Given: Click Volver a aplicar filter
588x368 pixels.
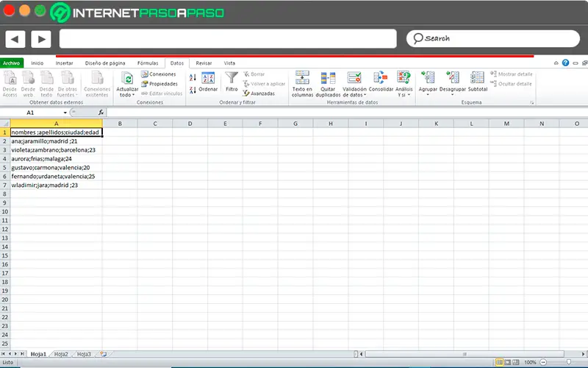Looking at the screenshot, I should tap(265, 84).
